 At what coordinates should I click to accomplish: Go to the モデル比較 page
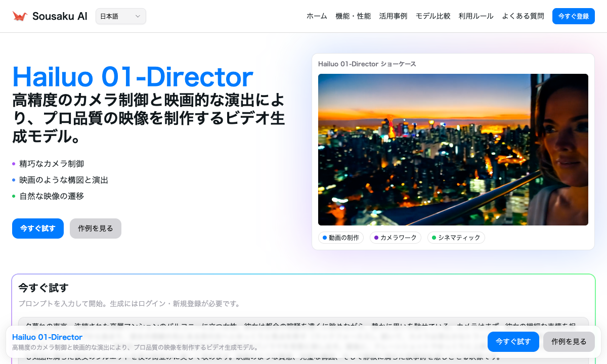pyautogui.click(x=433, y=16)
